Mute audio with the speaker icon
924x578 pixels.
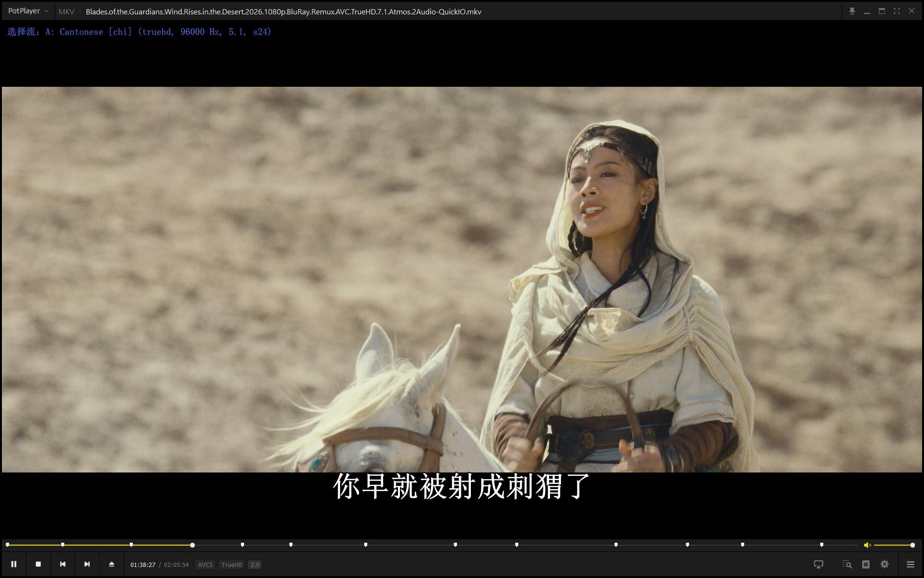pos(867,545)
